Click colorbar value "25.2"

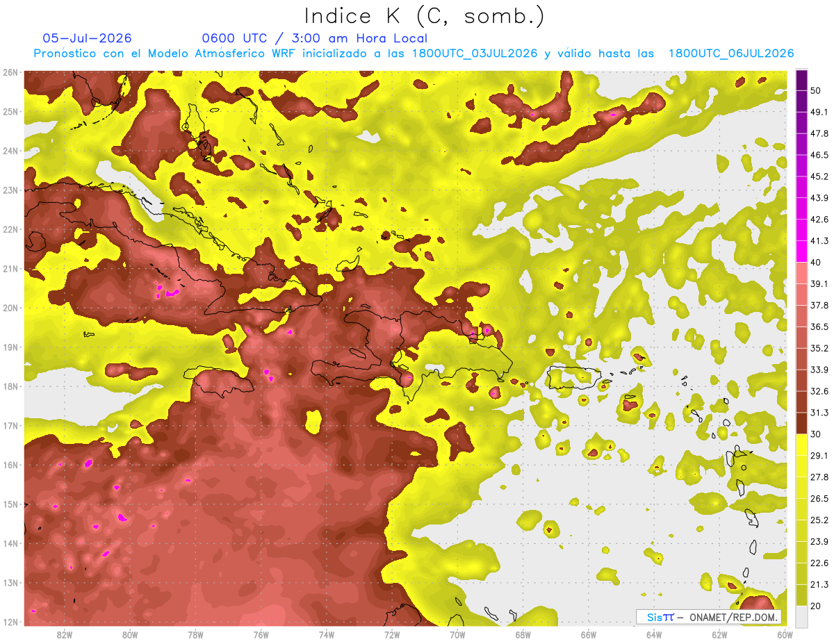pos(819,520)
